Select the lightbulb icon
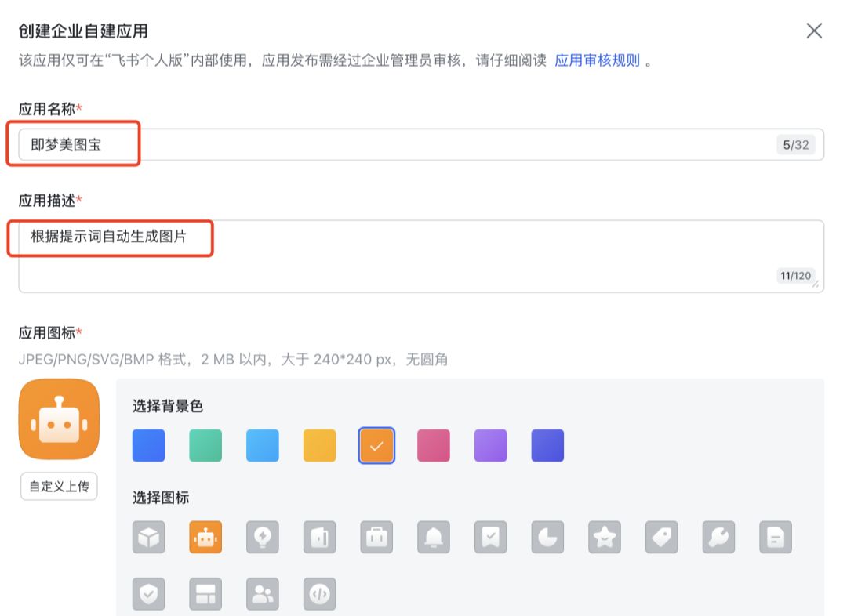Viewport: 847px width, 616px height. [263, 538]
